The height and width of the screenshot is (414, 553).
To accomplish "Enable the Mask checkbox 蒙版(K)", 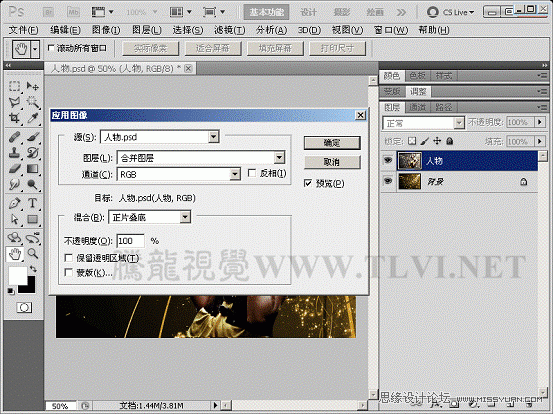I will click(x=69, y=272).
